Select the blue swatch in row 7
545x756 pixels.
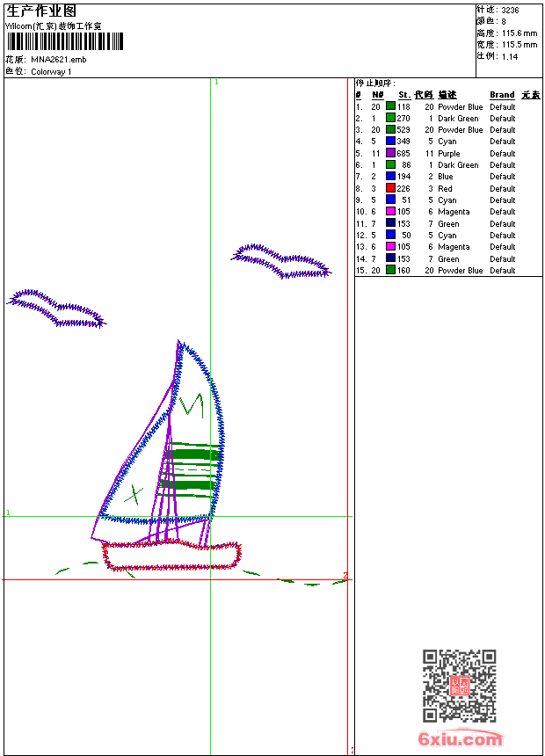coord(390,177)
